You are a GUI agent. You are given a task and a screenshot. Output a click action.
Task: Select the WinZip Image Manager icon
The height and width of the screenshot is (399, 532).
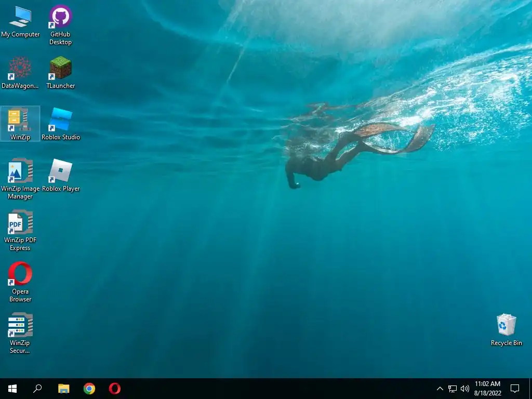[20, 170]
